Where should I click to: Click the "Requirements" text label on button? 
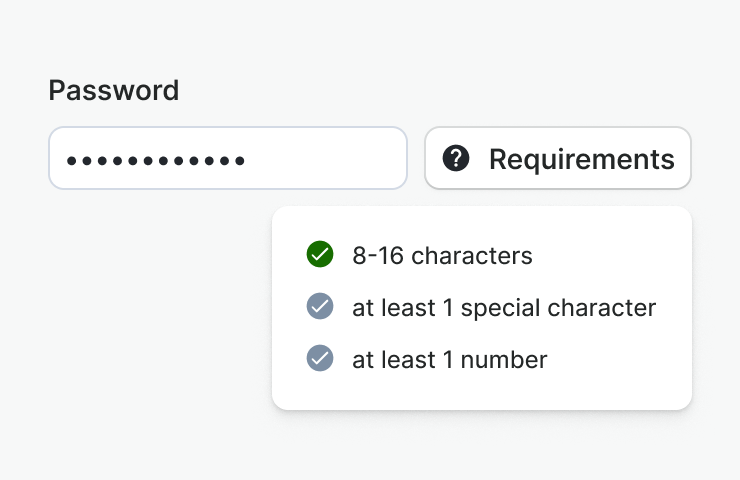pyautogui.click(x=581, y=159)
